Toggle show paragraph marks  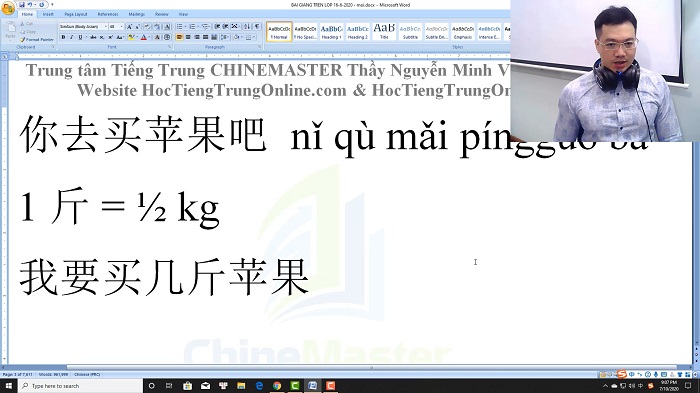click(x=257, y=27)
